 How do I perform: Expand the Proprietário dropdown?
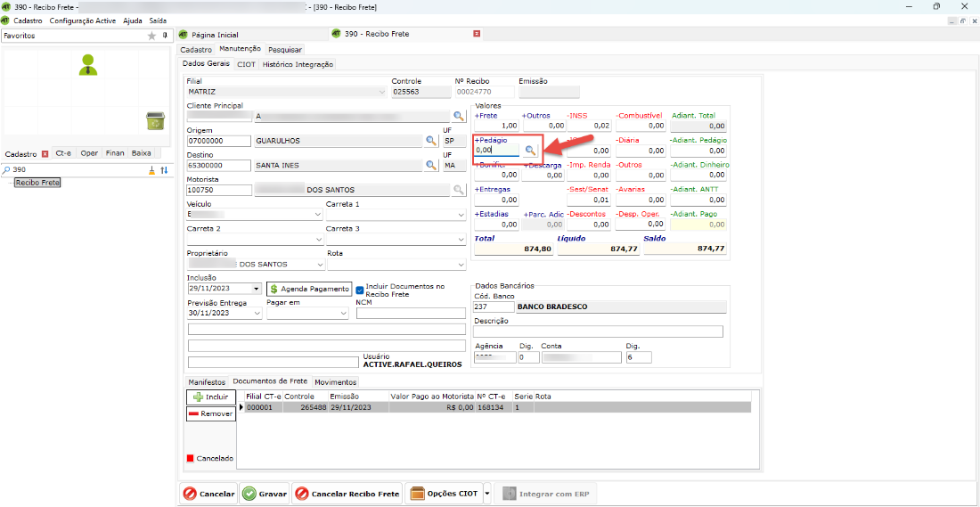[319, 265]
